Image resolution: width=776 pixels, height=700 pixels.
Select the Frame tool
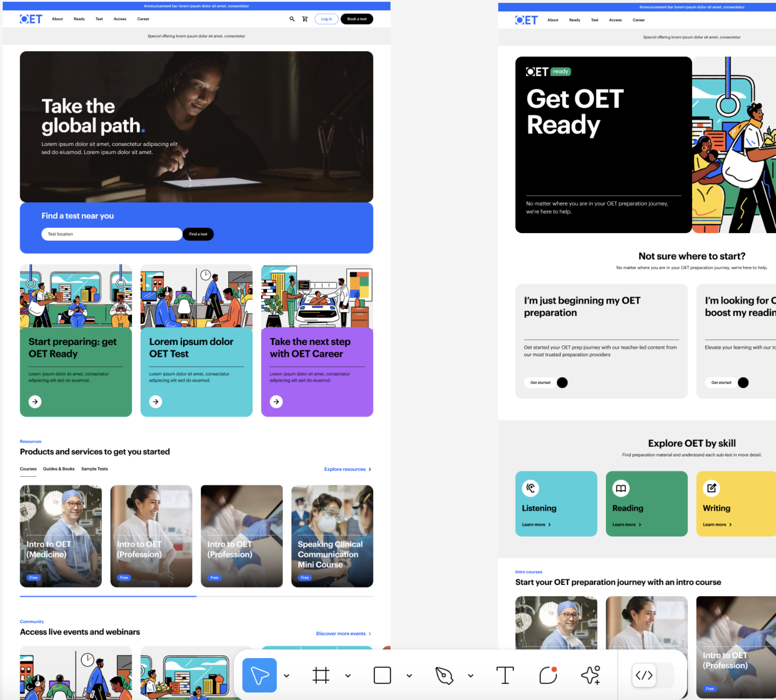click(321, 675)
